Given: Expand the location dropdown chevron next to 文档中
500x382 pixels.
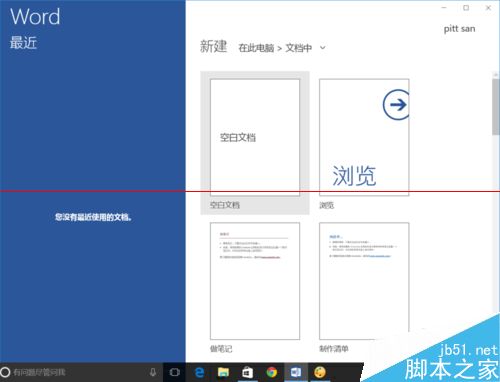Looking at the screenshot, I should pos(322,48).
